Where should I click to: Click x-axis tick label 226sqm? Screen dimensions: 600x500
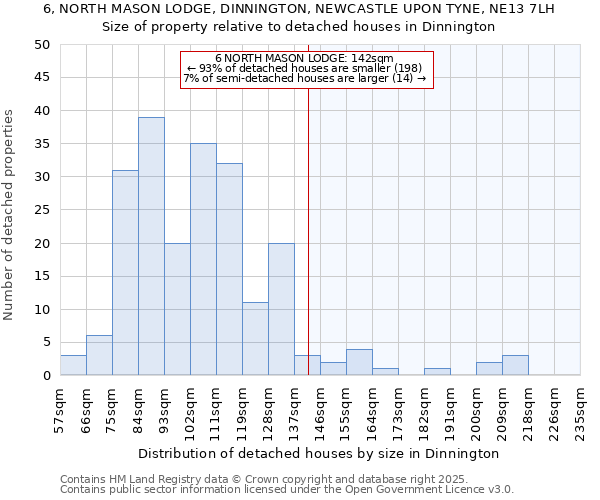554,415
